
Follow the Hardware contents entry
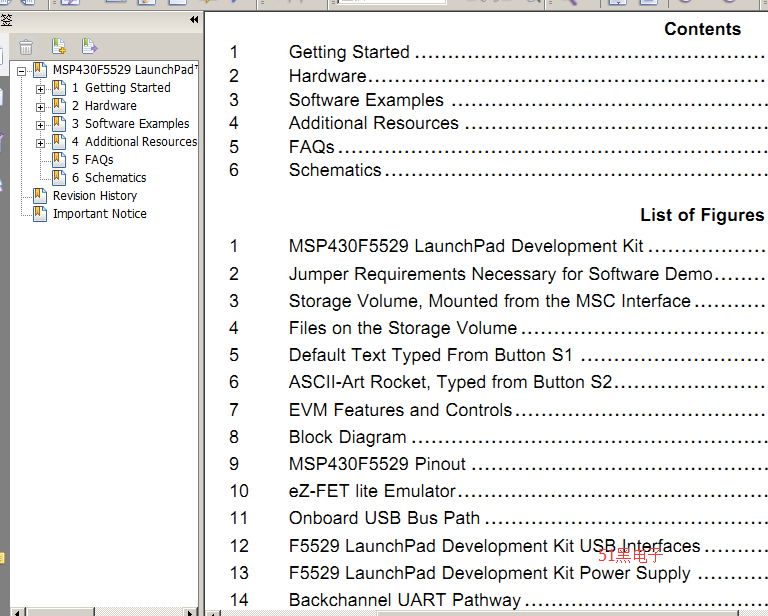coord(328,76)
